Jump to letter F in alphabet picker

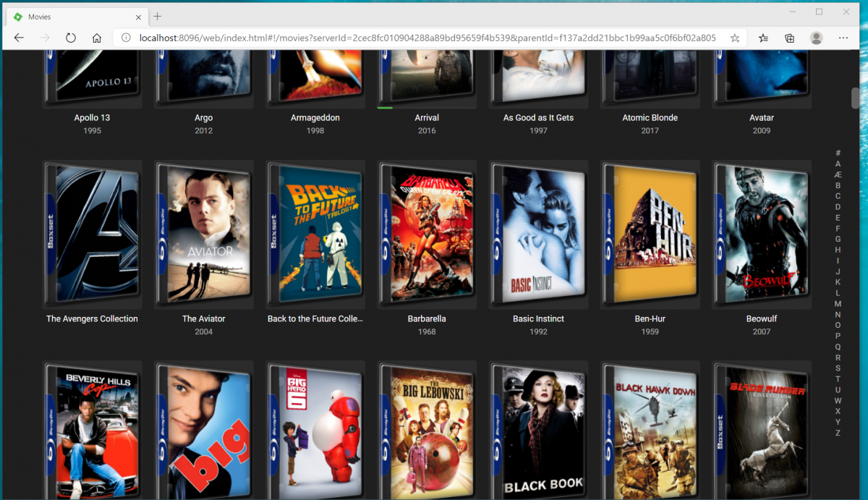click(x=838, y=229)
